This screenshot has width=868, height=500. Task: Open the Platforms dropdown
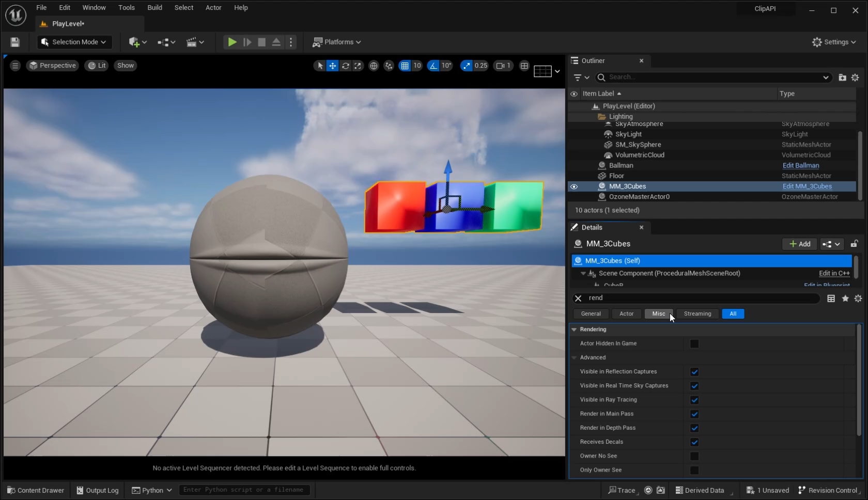pyautogui.click(x=336, y=42)
